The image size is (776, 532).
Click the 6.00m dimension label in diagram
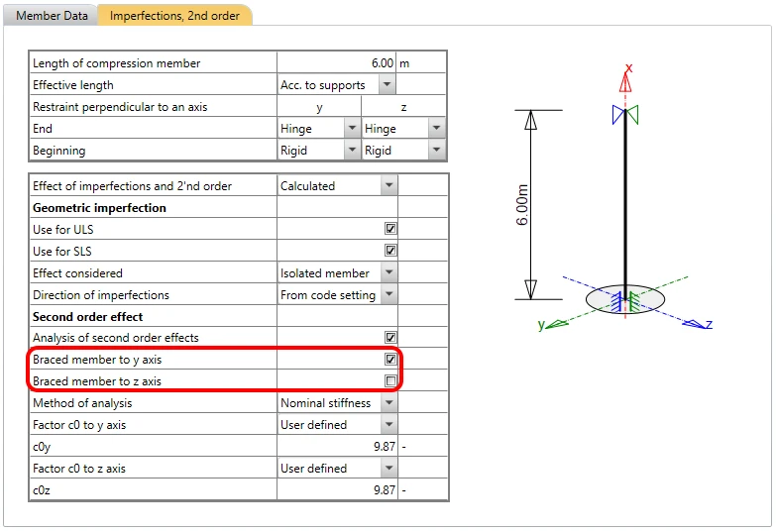click(x=521, y=205)
